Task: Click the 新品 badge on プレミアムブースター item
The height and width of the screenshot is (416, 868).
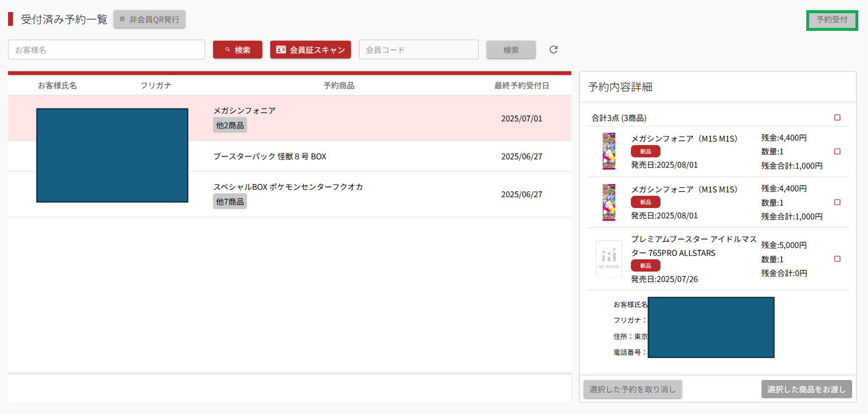Action: click(646, 266)
